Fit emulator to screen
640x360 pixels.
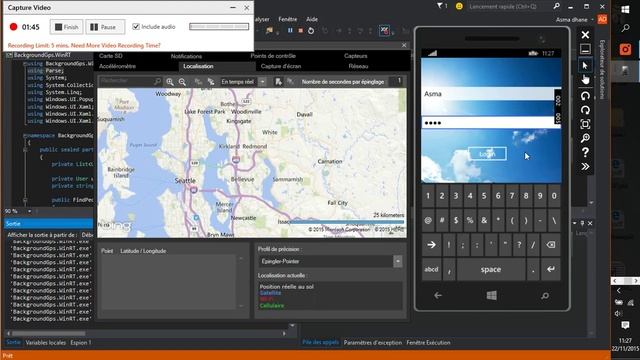coord(585,124)
